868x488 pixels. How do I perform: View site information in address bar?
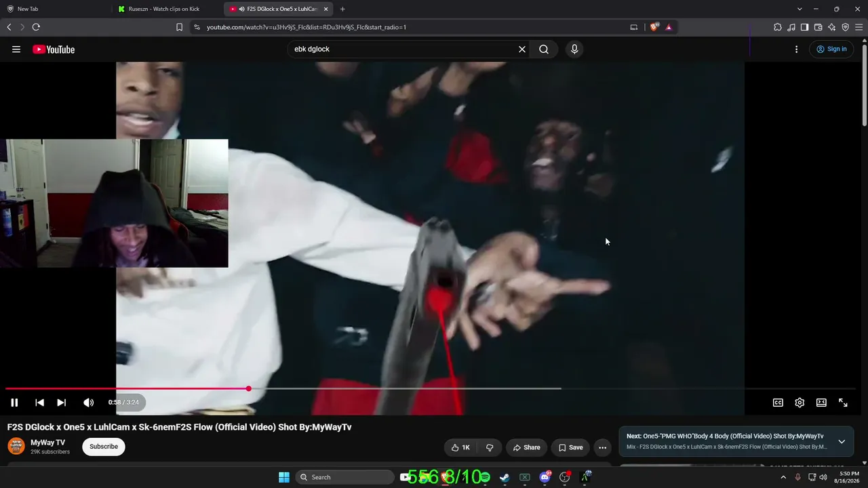(197, 27)
